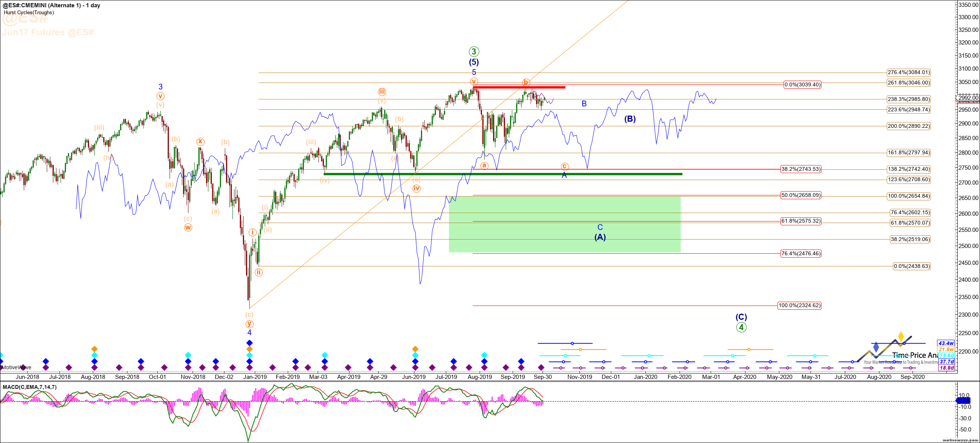Image resolution: width=980 pixels, height=443 pixels.
Task: Click the green circled 3 wave label
Action: [474, 51]
